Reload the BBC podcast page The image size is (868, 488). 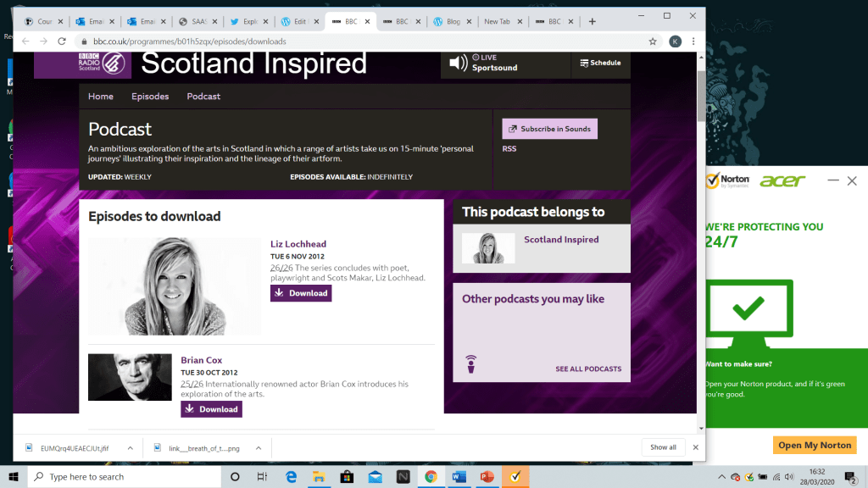click(x=62, y=41)
